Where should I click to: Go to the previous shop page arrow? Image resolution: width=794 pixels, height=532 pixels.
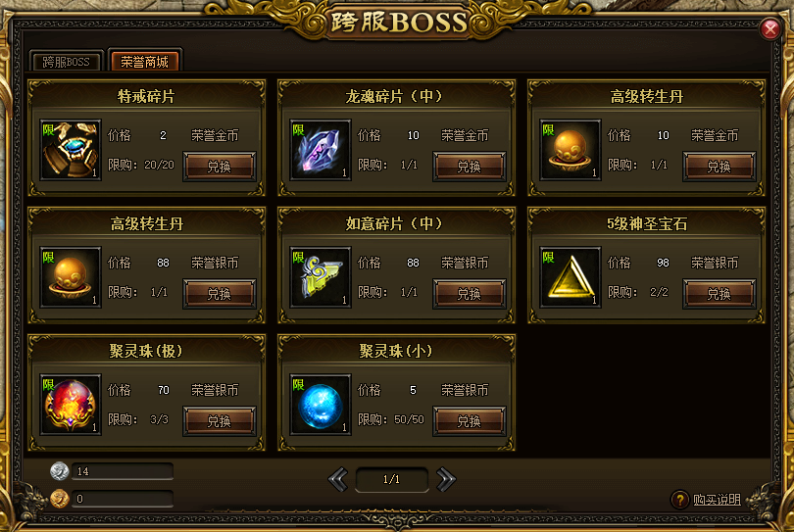tap(338, 479)
